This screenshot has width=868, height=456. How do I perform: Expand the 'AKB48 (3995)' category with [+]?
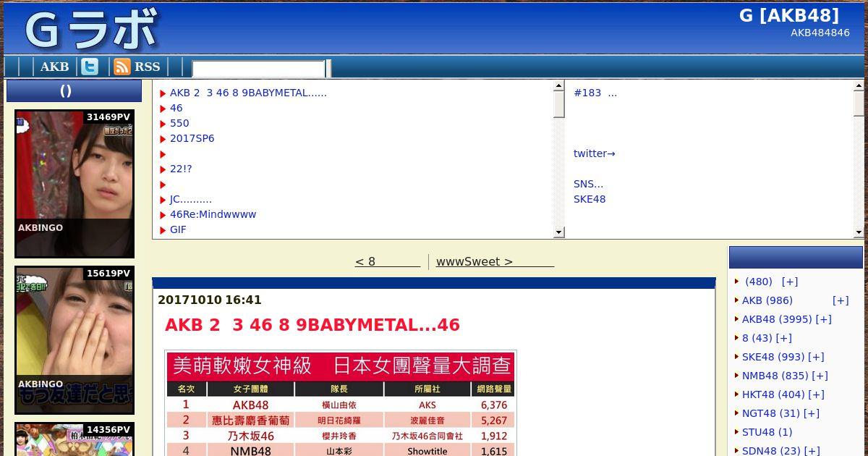point(823,319)
